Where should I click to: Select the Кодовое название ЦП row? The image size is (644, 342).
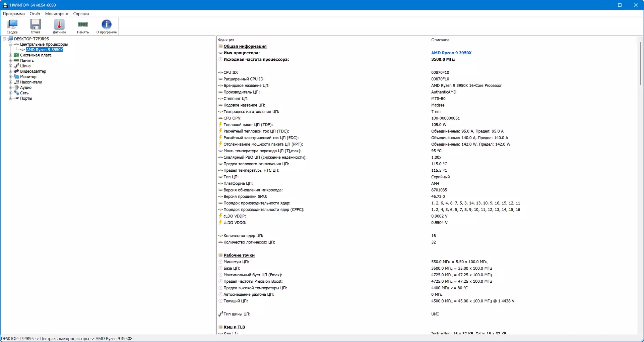tap(427, 105)
